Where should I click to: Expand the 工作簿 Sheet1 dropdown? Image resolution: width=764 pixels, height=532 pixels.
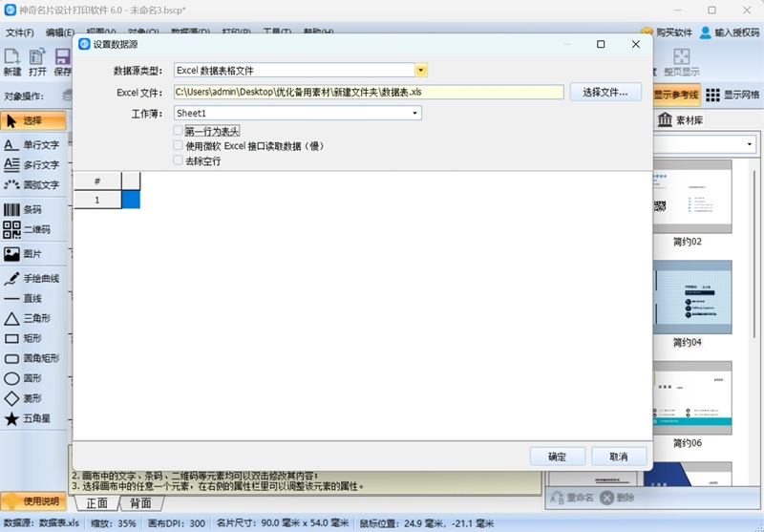pyautogui.click(x=415, y=114)
